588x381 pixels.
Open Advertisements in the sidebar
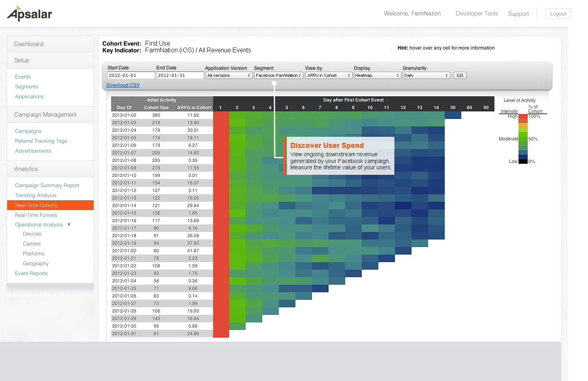click(33, 151)
